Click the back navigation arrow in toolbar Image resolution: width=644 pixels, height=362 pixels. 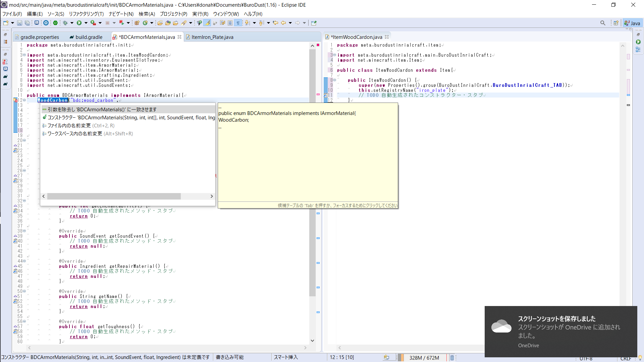pos(283,23)
